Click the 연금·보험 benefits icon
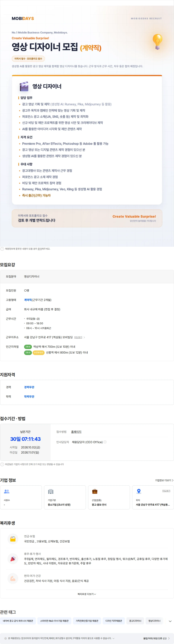Image resolution: width=174 pixels, height=644 pixels. [13, 539]
